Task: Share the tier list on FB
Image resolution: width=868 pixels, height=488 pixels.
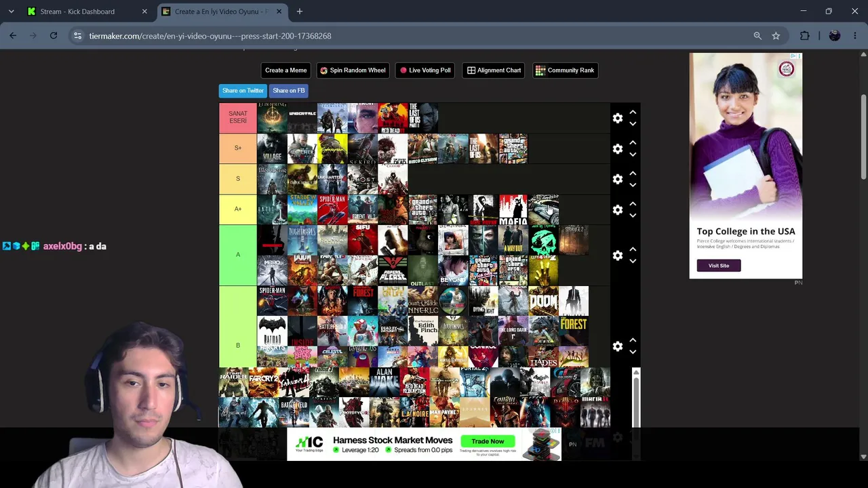Action: 289,91
